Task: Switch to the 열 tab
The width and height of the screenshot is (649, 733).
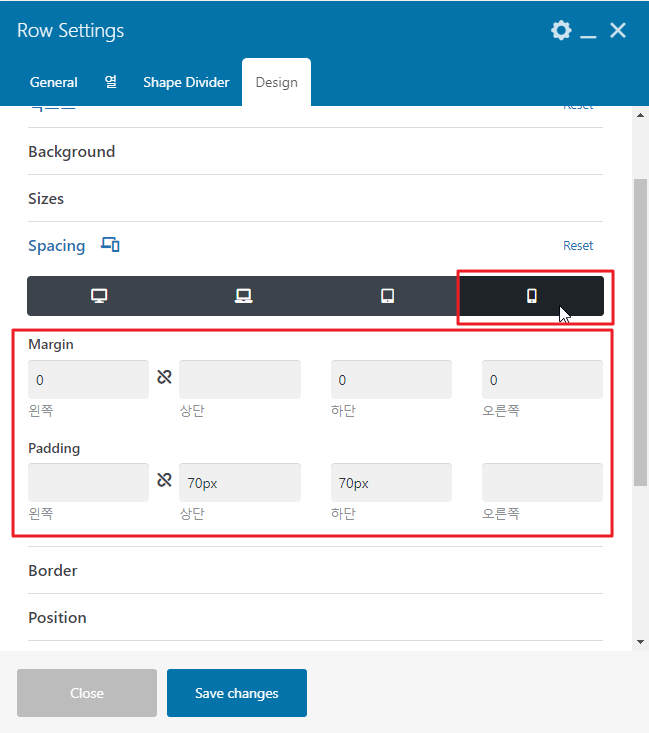Action: point(110,82)
